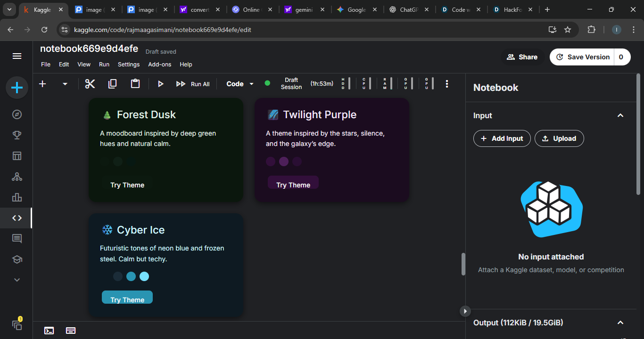
Task: Open the console terminal icon
Action: click(49, 331)
